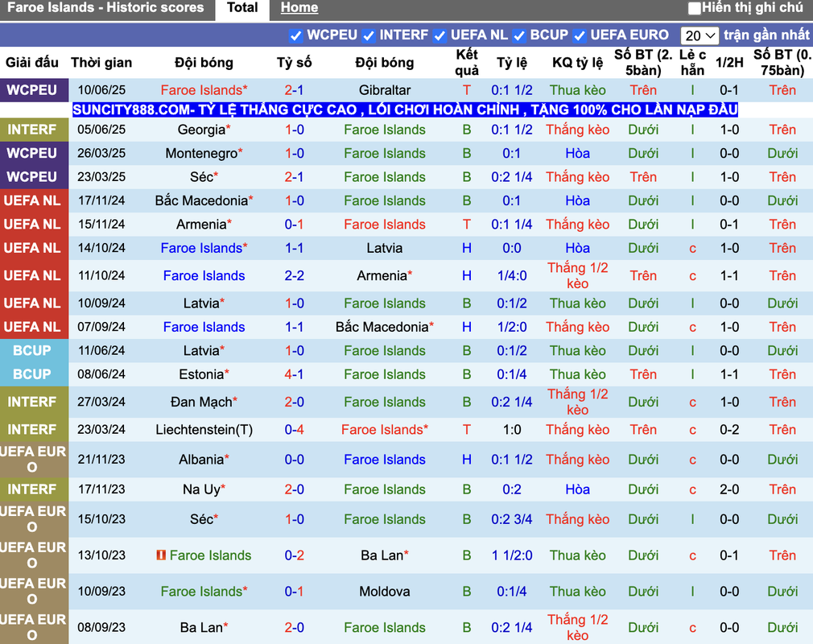Toggle the BCUP filter checkbox
Image resolution: width=813 pixels, height=644 pixels.
tap(519, 35)
